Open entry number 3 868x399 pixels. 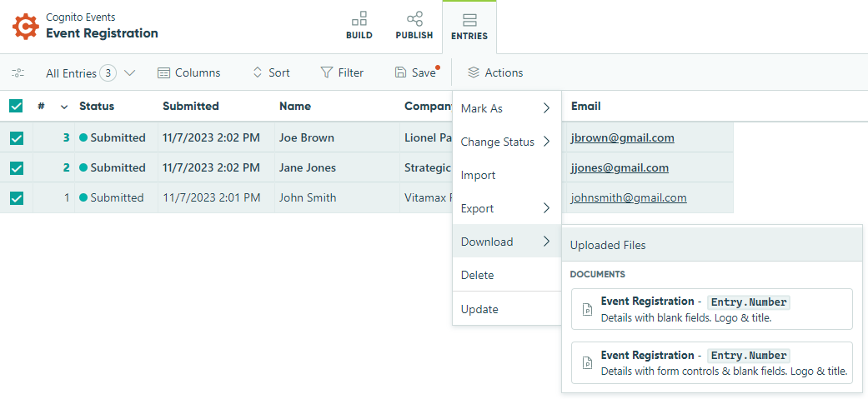(x=67, y=137)
